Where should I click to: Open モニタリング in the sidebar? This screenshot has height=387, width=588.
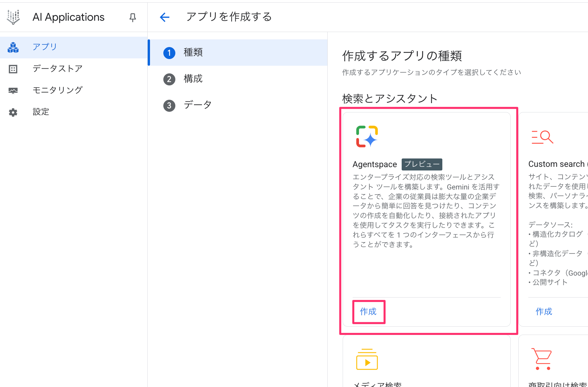(74, 90)
